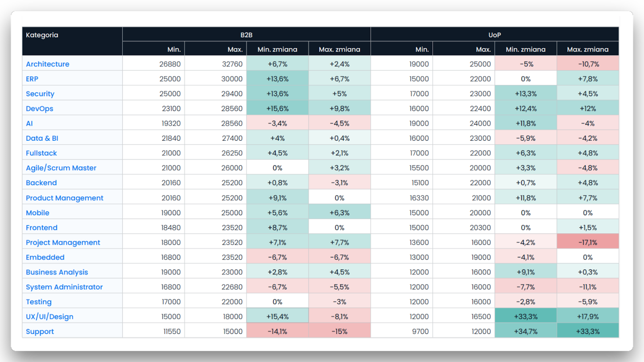Screen dimensions: 644x362
Task: Open the Security category link
Action: coord(40,94)
